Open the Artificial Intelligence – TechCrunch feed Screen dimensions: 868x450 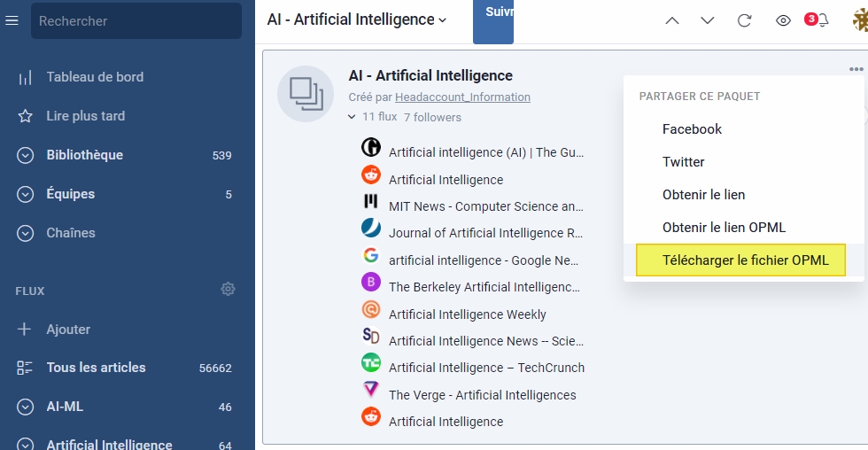coord(486,368)
